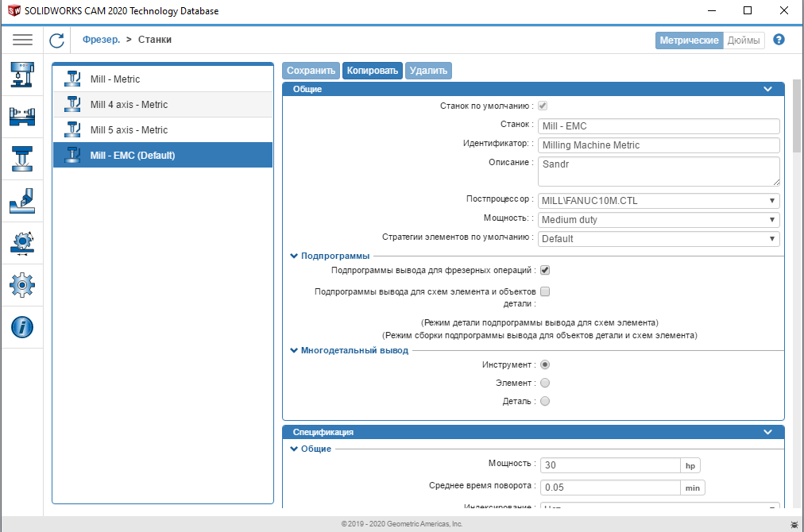This screenshot has width=804, height=532.
Task: Open the Мощность Medium duty dropdown
Action: coord(659,219)
